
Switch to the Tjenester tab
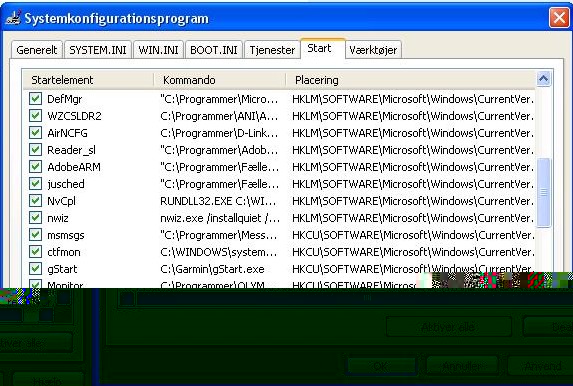272,50
